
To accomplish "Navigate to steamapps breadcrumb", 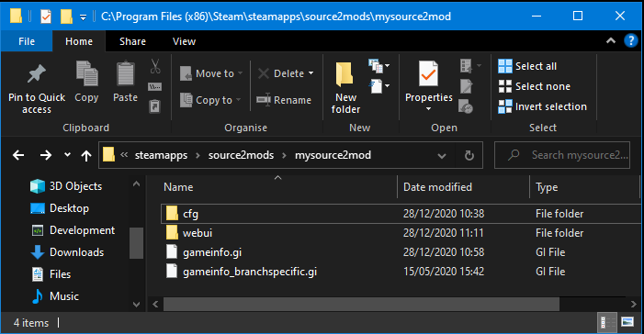I will point(161,155).
